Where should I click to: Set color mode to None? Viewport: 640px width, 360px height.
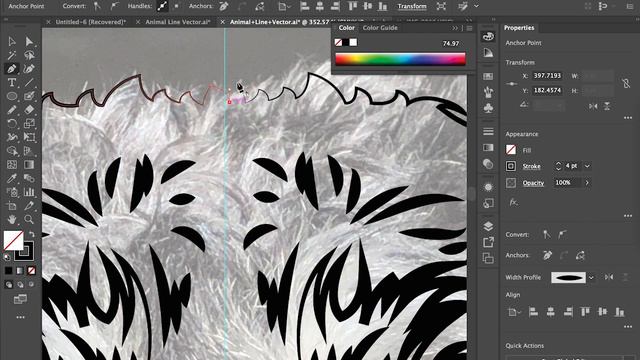31,271
